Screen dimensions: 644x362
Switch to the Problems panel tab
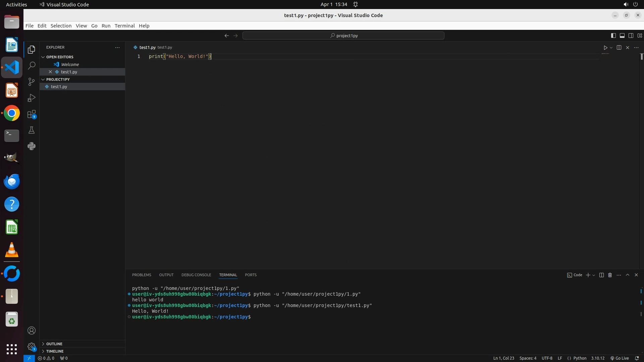pos(142,275)
